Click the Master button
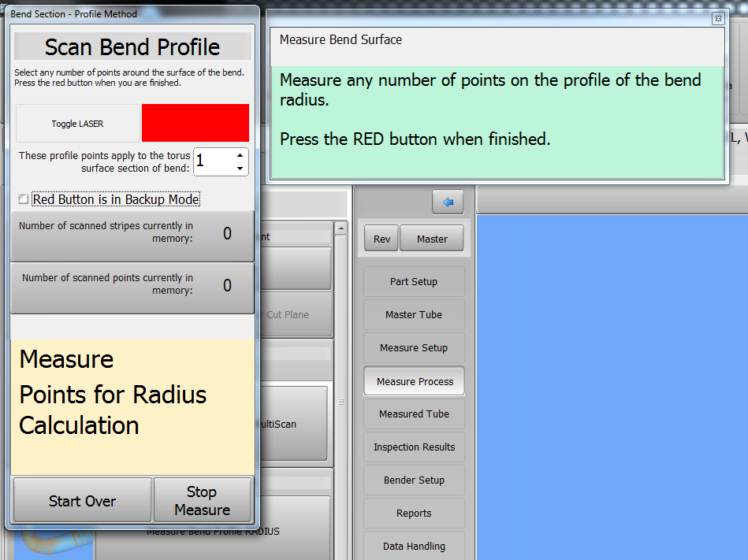 point(432,239)
